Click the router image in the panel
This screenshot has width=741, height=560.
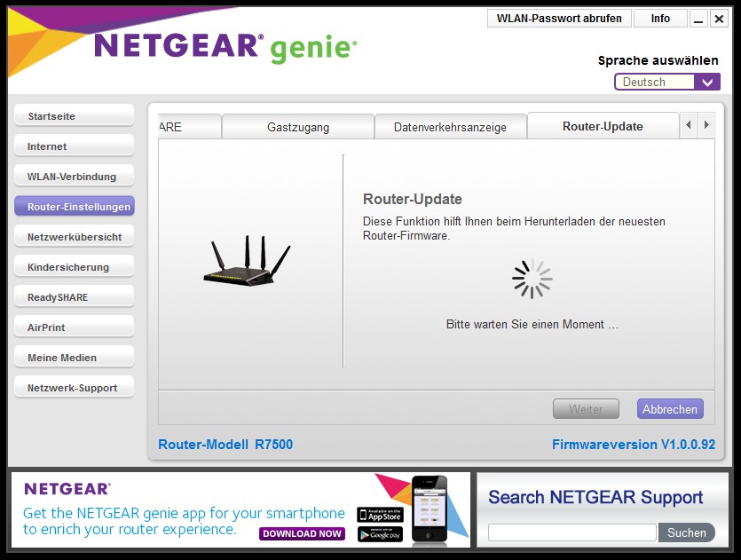click(x=247, y=260)
